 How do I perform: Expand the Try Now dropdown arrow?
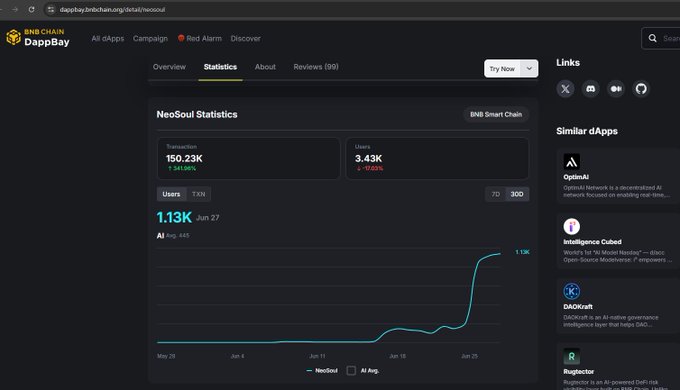tap(529, 69)
